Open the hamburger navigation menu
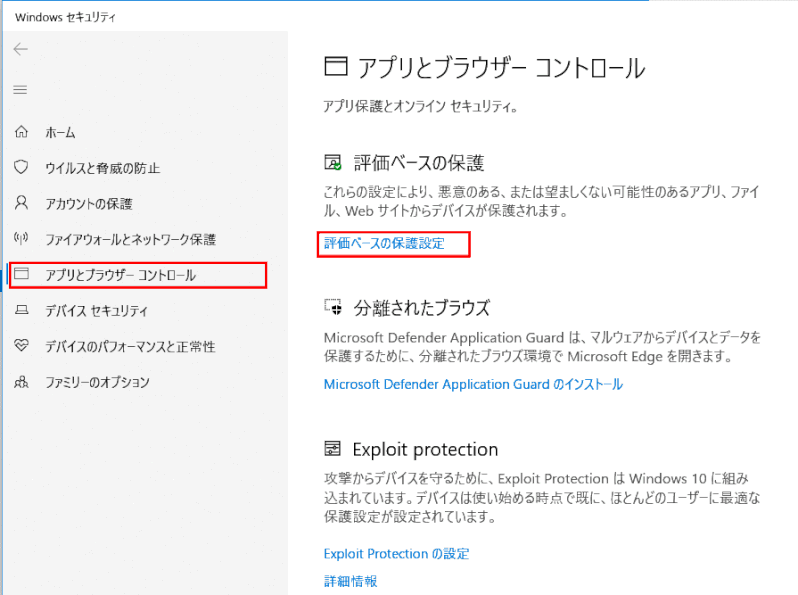798x595 pixels. (20, 90)
